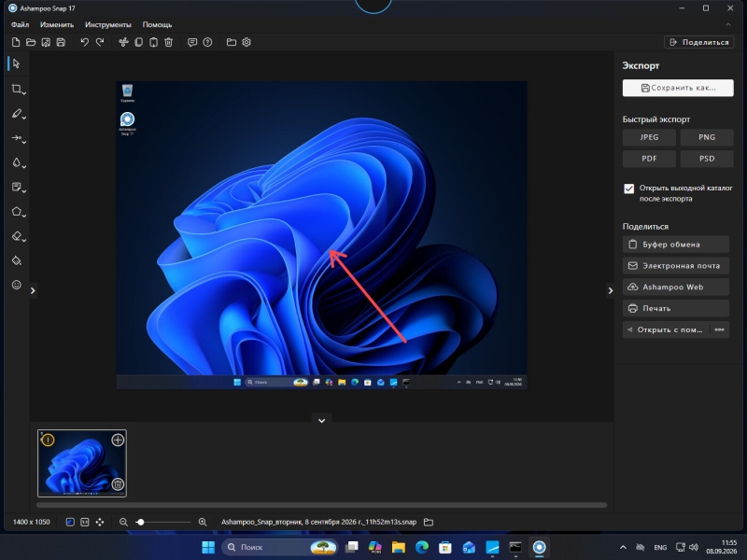Copy to Буфер обмена
This screenshot has width=747, height=560.
[x=675, y=245]
